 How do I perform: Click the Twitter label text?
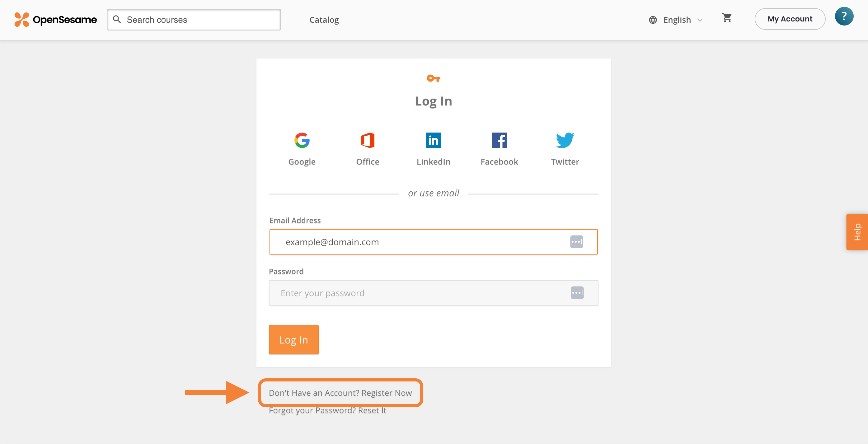[565, 162]
